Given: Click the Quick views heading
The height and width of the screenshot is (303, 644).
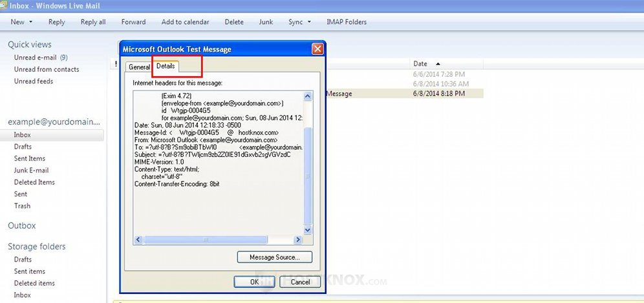Looking at the screenshot, I should click(x=30, y=45).
